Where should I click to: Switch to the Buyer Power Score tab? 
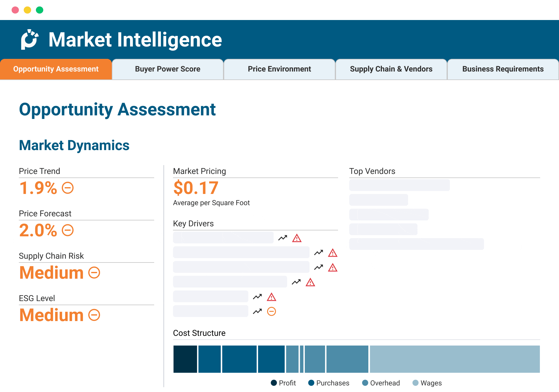click(167, 69)
